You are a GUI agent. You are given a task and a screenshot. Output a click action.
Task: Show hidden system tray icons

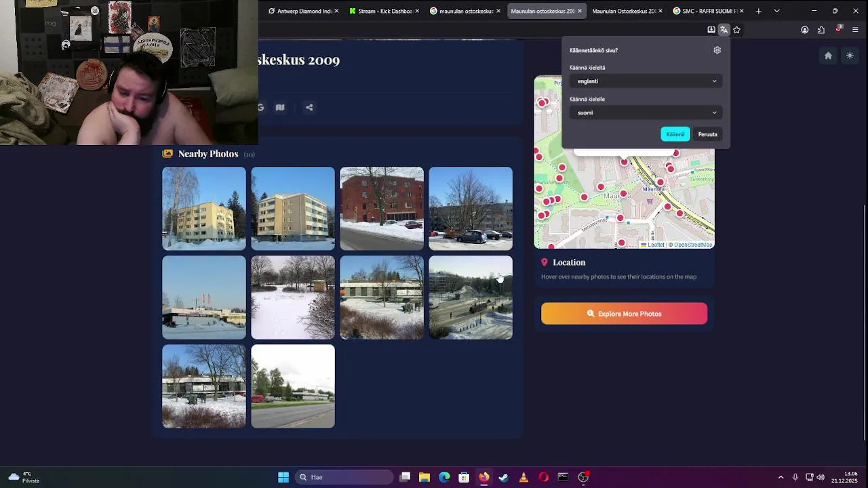point(781,477)
